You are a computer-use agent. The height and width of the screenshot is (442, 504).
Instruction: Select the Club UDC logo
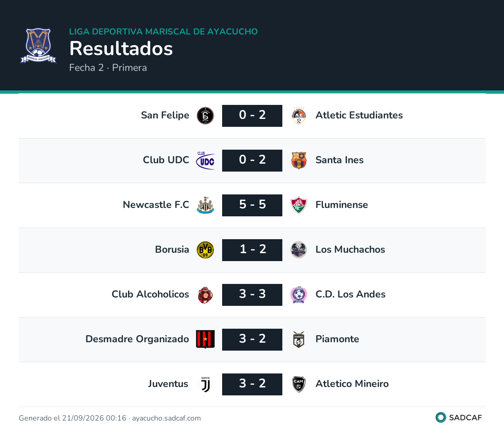205,160
